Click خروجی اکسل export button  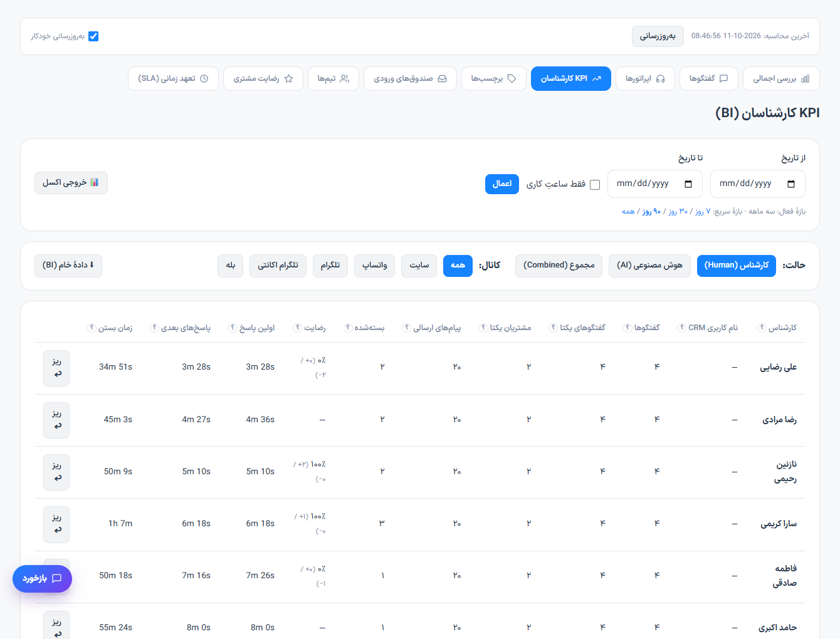coord(71,183)
